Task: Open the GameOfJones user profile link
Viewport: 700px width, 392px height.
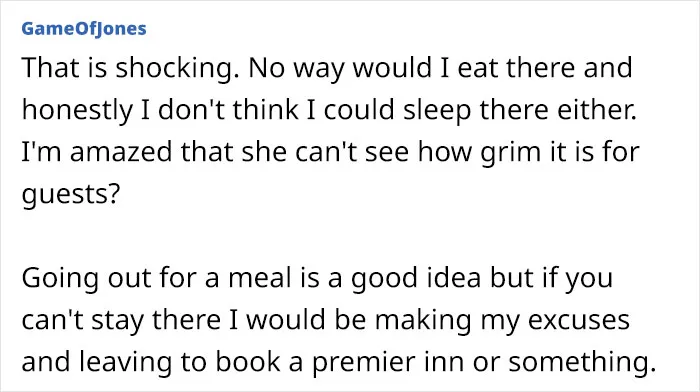Action: pyautogui.click(x=84, y=29)
